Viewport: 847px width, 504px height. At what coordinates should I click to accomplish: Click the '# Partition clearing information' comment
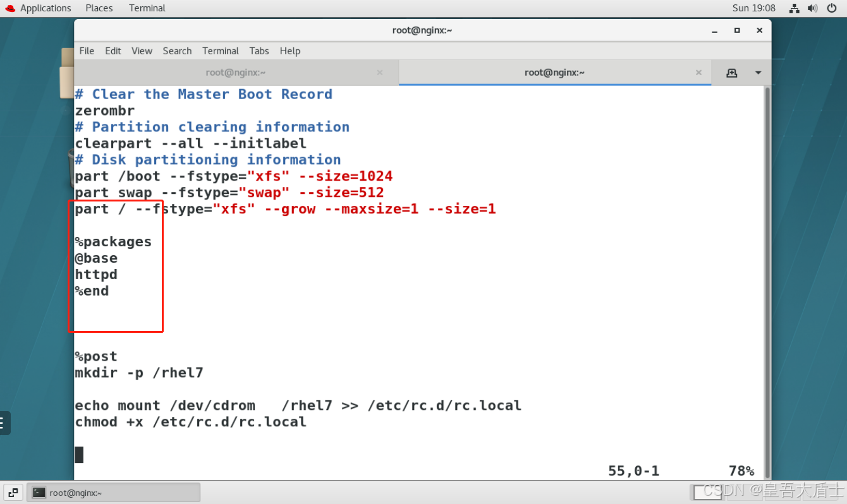pos(212,127)
